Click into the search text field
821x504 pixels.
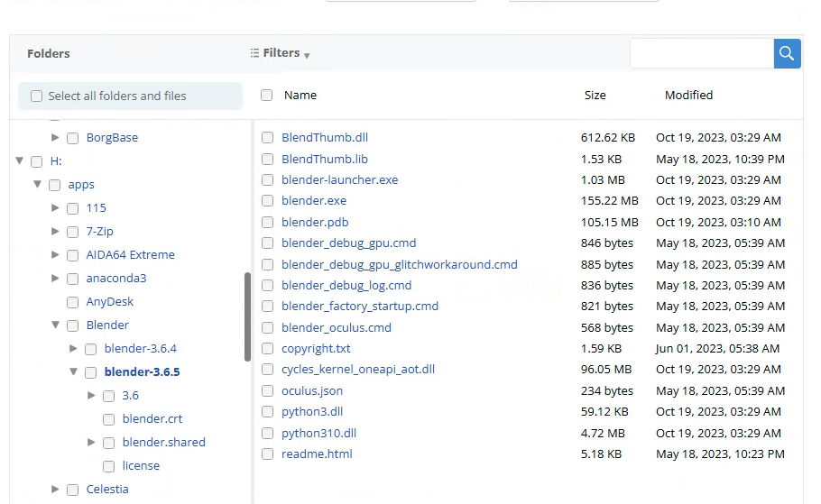(x=701, y=54)
